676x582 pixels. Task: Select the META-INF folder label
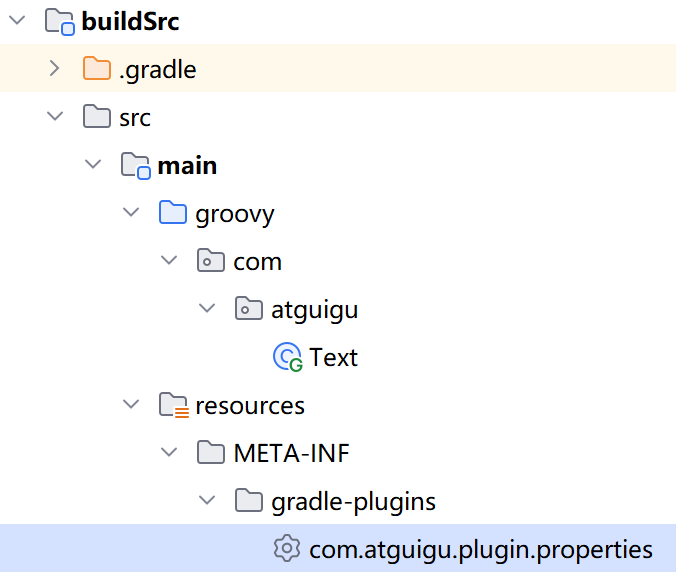coord(291,453)
